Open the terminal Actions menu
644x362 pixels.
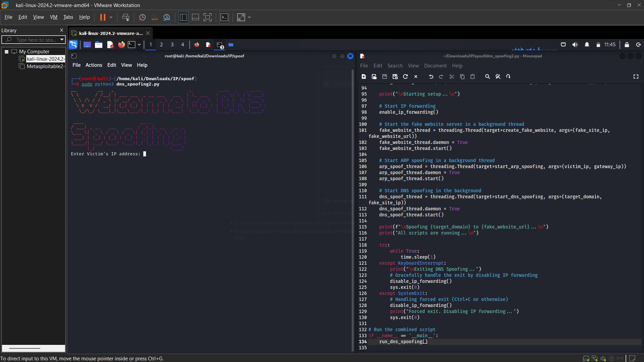[94, 65]
